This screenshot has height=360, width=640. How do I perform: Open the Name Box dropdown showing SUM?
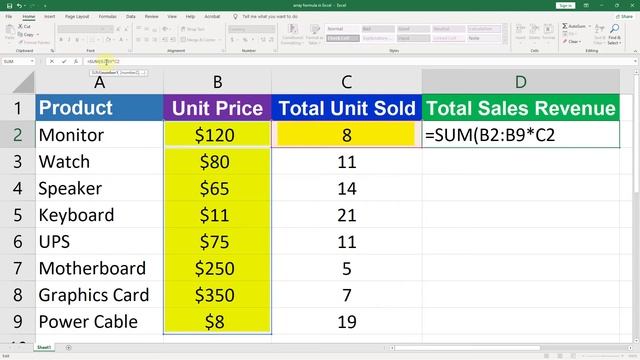pos(31,61)
